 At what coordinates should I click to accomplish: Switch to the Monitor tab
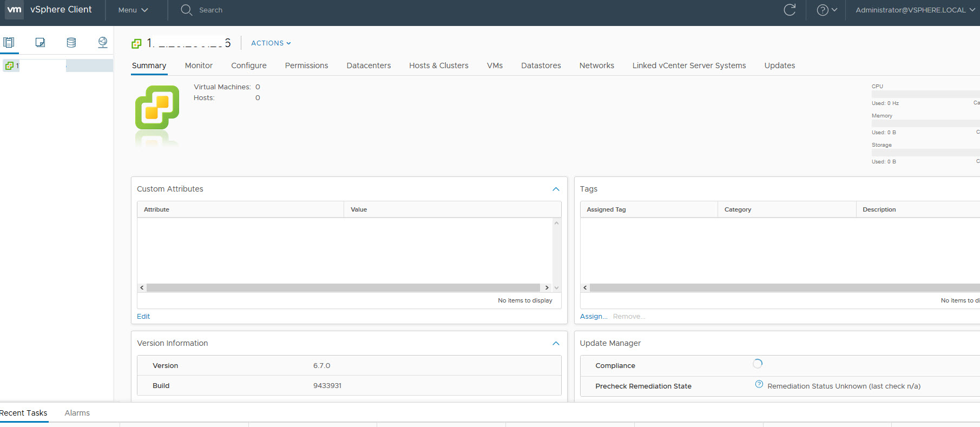199,65
